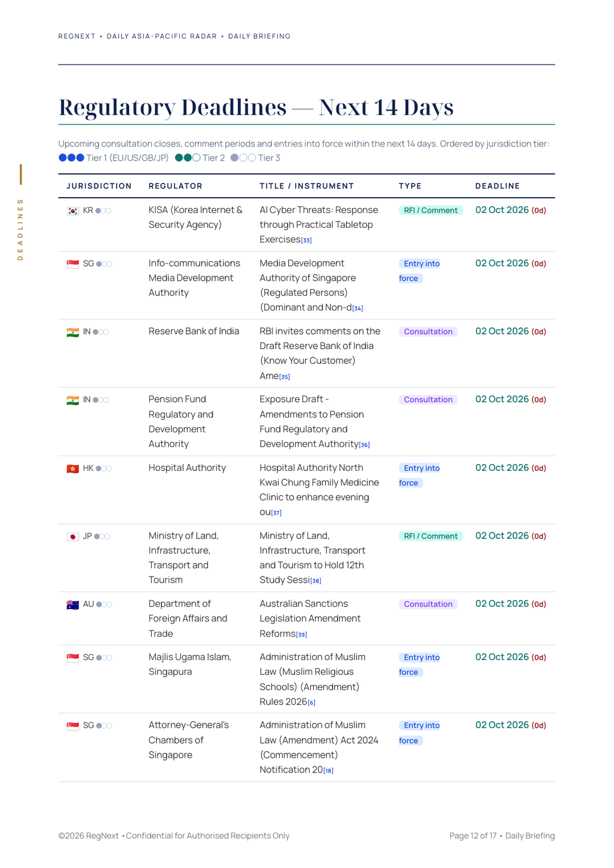Viewport: 614px width, 868px height.
Task: Click Entry into force badge in Attorney-General's row
Action: point(420,733)
